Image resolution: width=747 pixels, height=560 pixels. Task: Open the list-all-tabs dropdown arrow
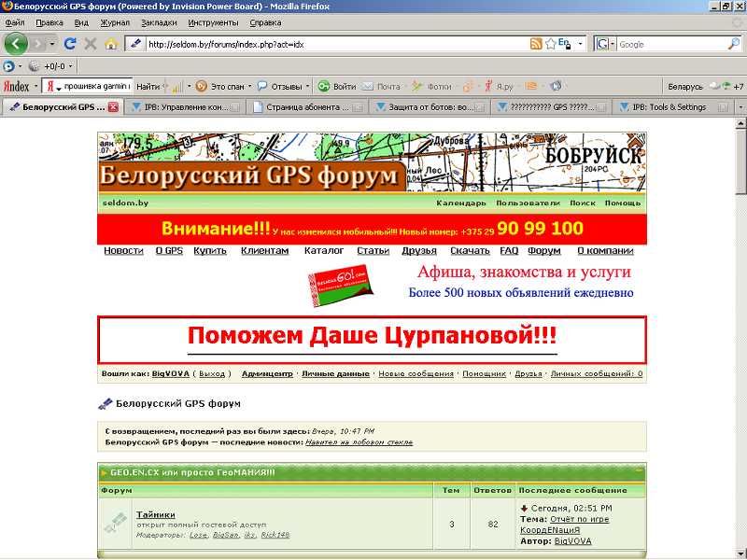point(740,107)
